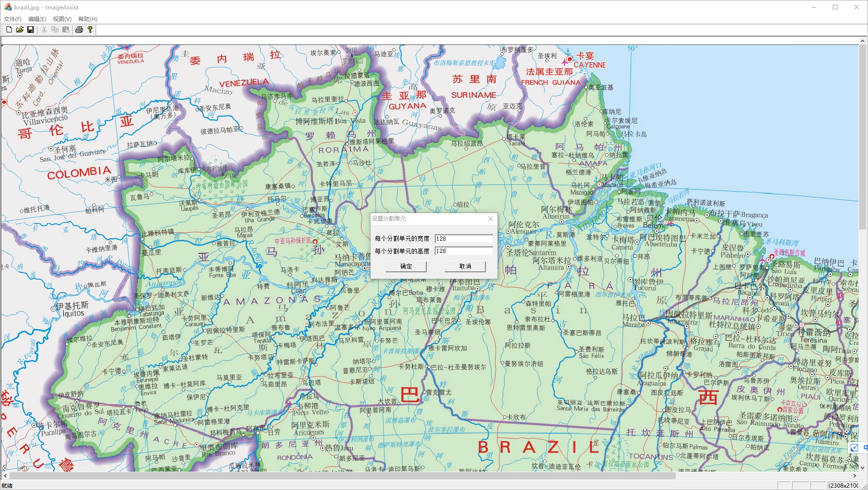
Task: Click the horizontal scrollbar right arrow
Action: (x=855, y=475)
